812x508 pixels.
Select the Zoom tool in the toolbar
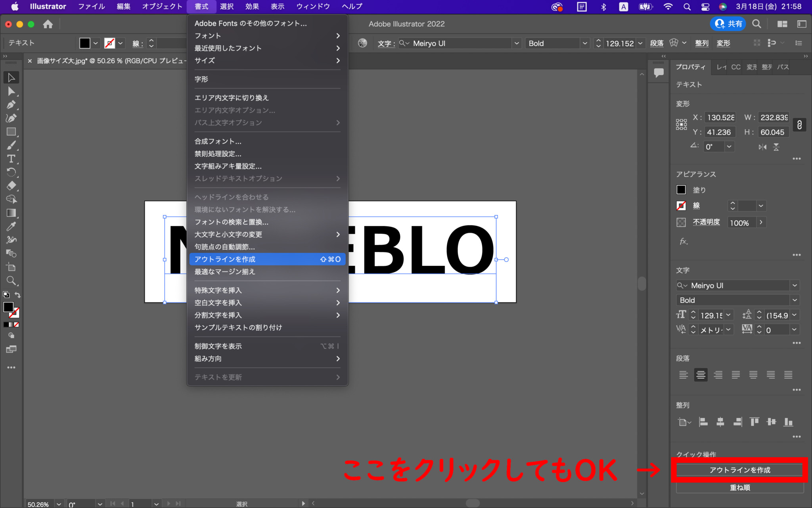click(x=11, y=281)
